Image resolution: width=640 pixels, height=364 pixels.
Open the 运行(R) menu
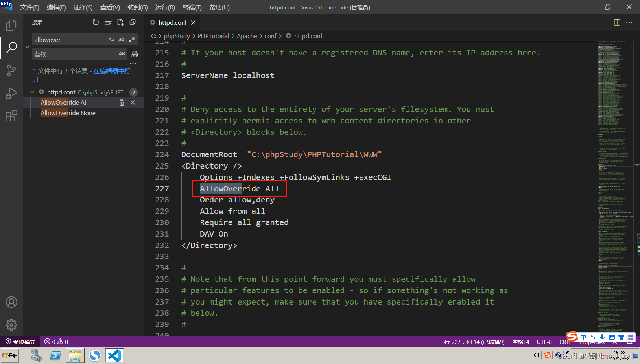165,7
